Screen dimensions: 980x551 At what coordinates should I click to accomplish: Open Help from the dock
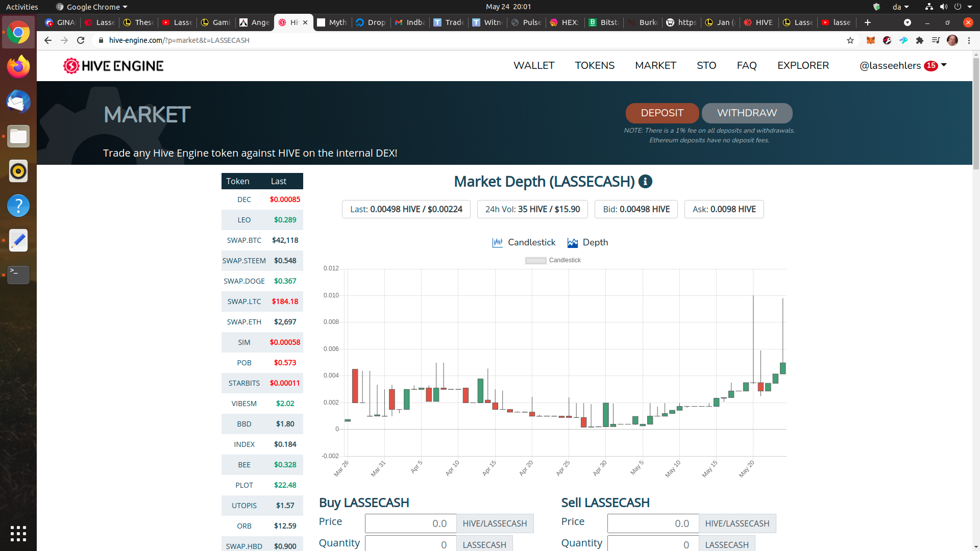18,206
